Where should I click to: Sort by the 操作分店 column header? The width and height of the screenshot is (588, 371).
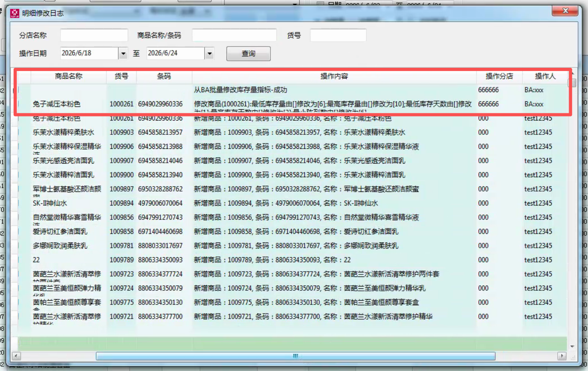(499, 76)
